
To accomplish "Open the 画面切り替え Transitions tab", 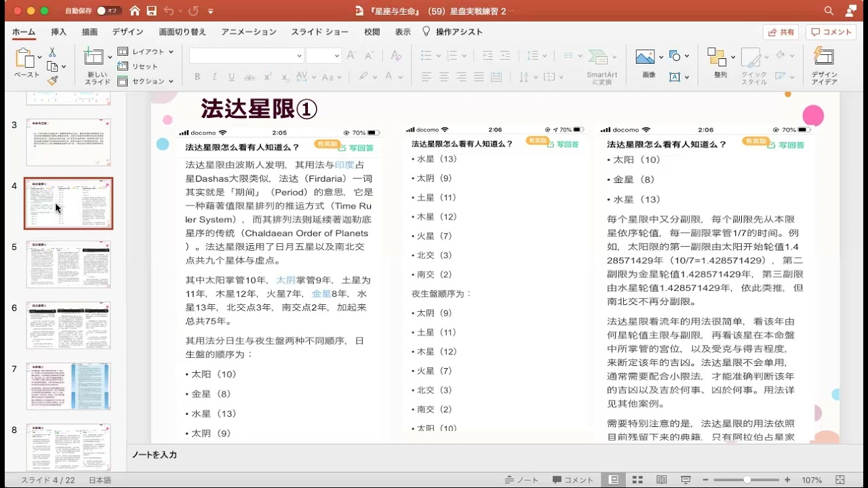I will (x=182, y=32).
